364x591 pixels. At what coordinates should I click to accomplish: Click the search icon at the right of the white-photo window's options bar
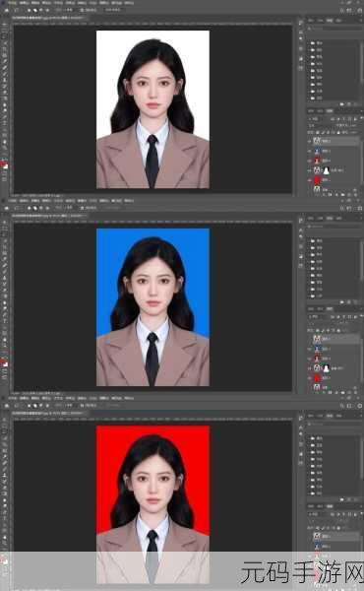(342, 10)
